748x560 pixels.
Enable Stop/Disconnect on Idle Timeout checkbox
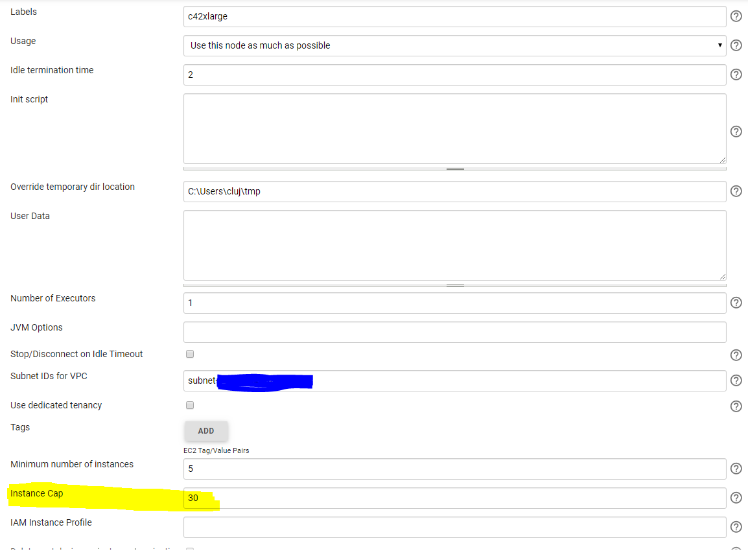coord(190,354)
